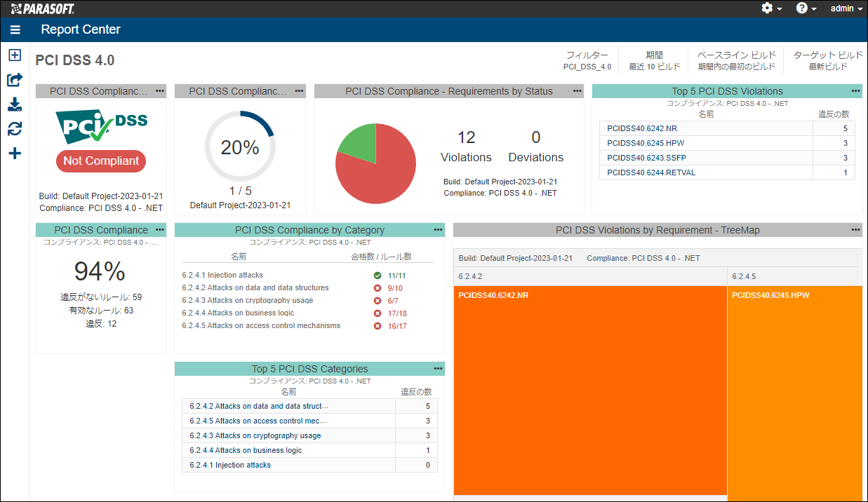Open options menu of first PCI DSS Compliance widget
The image size is (868, 502).
[160, 91]
